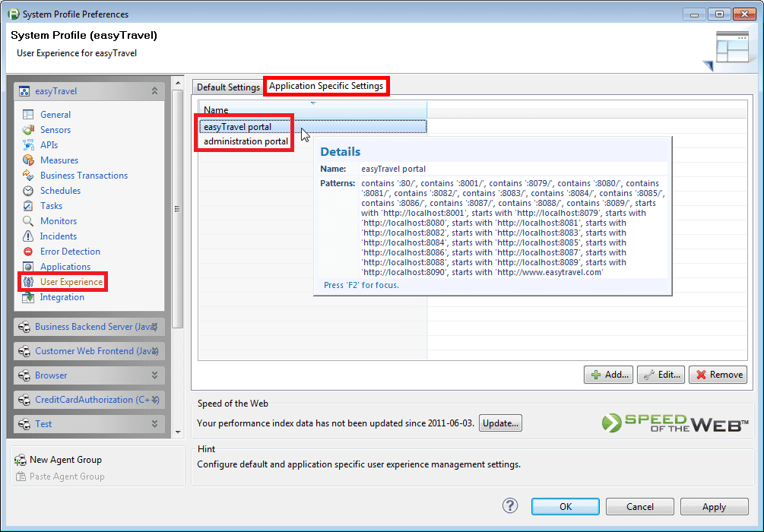Viewport: 764px width, 532px height.
Task: Click the System Profile Preferences title bar icon
Action: click(13, 14)
